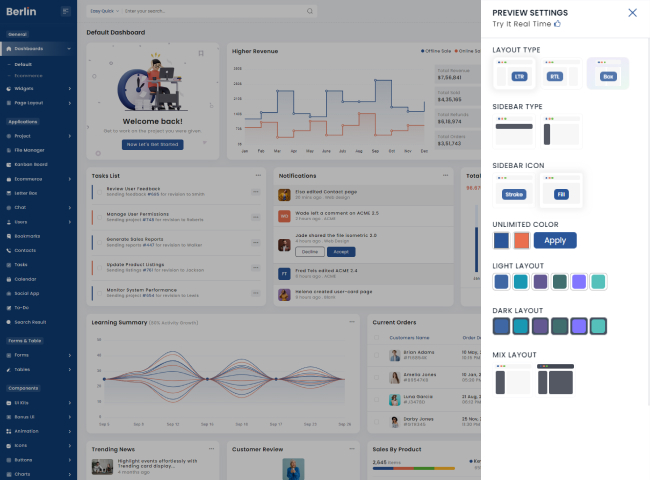This screenshot has height=480, width=650.
Task: Open the Easy Quick dropdown
Action: coord(103,11)
